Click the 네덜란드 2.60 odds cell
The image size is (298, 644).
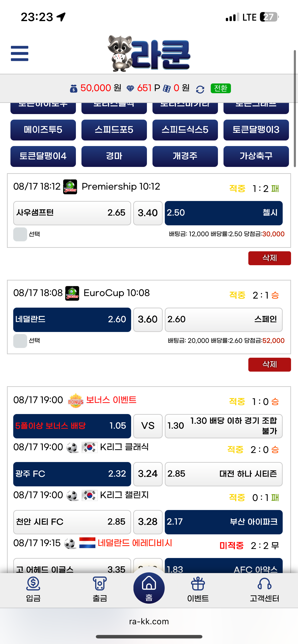coord(72,319)
